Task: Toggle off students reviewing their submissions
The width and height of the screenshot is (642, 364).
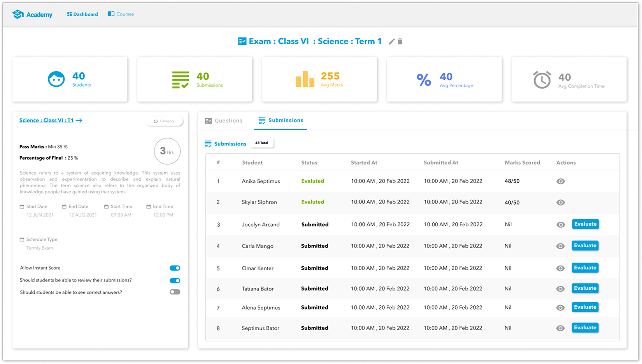Action: point(175,280)
